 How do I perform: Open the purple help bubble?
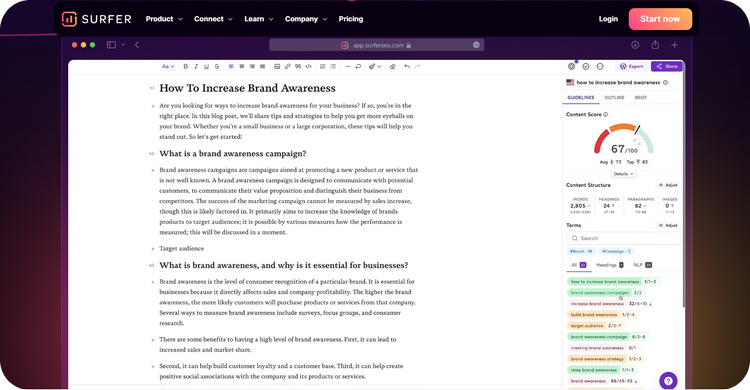click(x=668, y=381)
